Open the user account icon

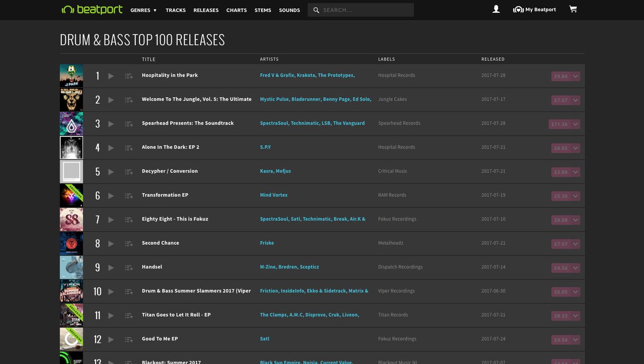click(x=496, y=10)
